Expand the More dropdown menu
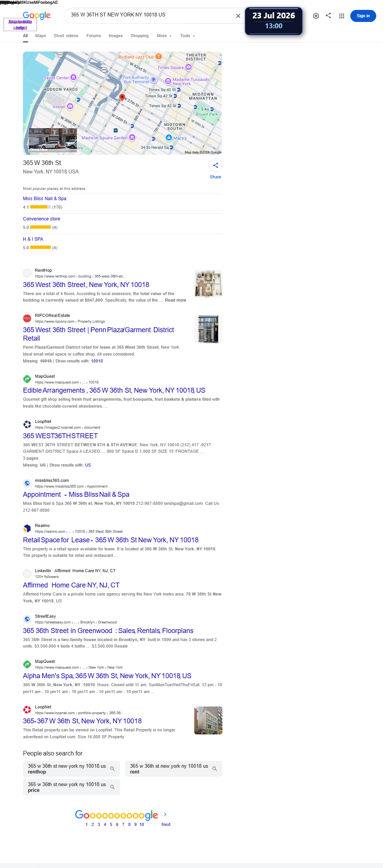Viewport: 387px width, 868px height. (x=164, y=36)
